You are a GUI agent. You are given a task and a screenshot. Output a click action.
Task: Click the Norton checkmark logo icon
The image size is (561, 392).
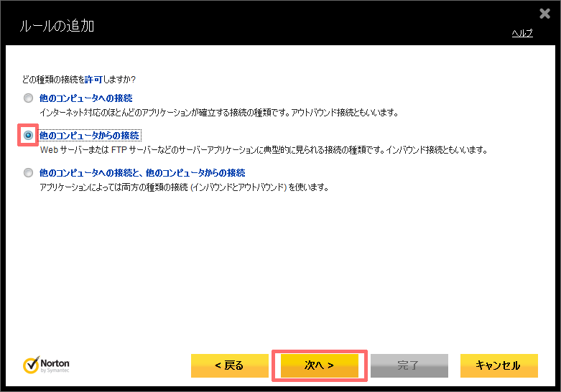32,365
